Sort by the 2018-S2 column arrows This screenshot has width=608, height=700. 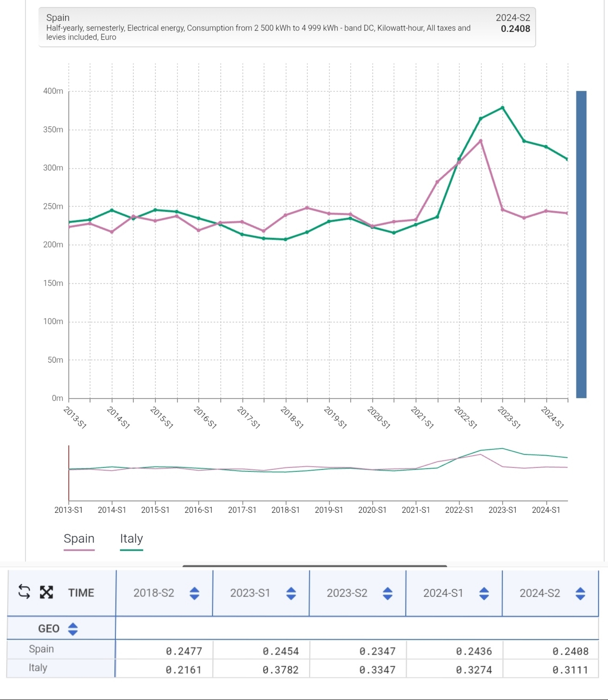click(194, 593)
